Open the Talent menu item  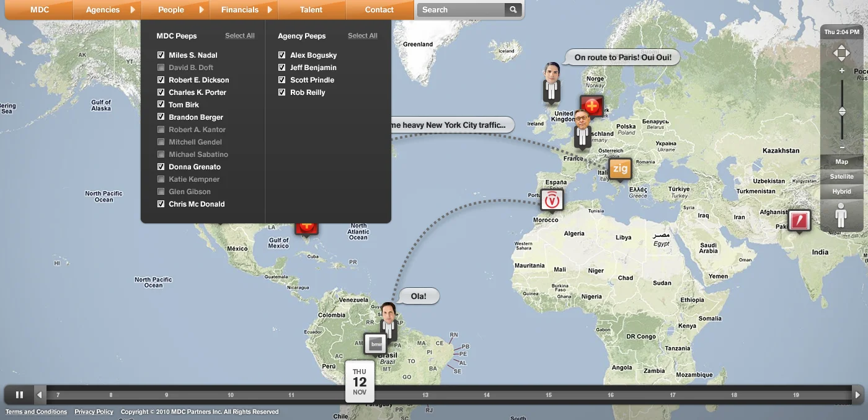(311, 10)
